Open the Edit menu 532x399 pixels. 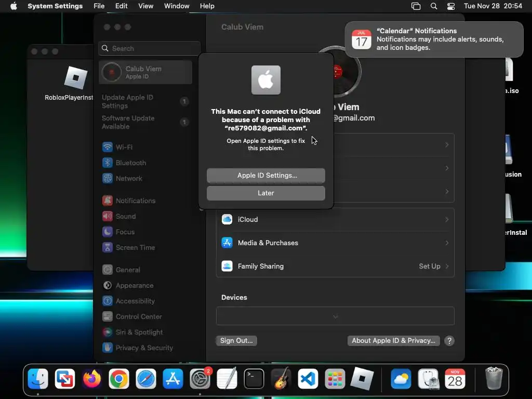coord(121,6)
